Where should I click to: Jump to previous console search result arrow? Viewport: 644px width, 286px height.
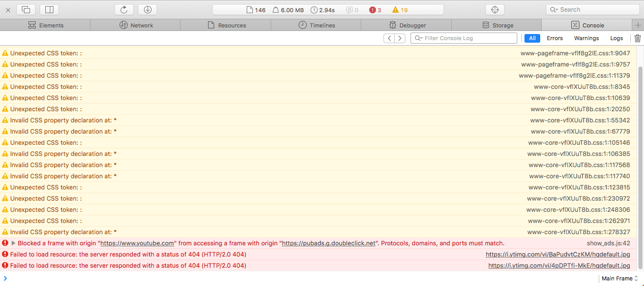[389, 38]
